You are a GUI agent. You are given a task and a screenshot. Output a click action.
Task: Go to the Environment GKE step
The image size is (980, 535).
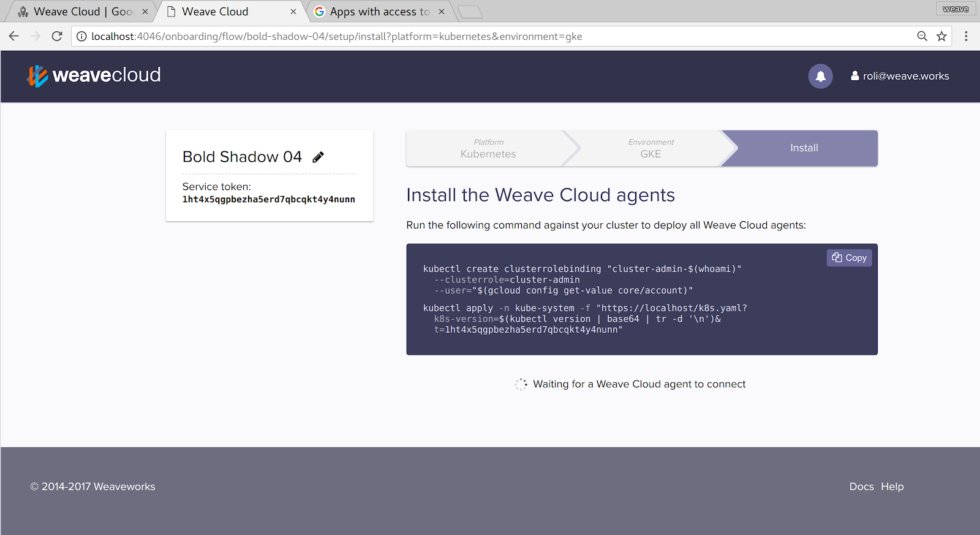coord(650,148)
